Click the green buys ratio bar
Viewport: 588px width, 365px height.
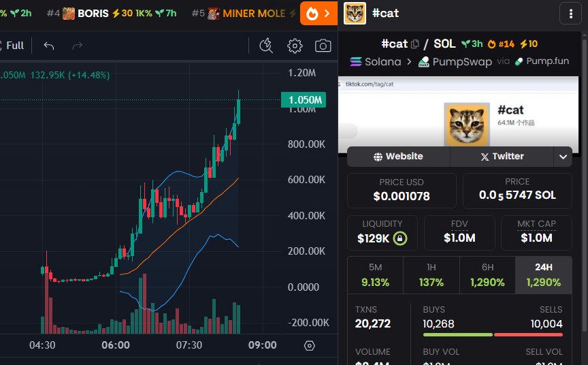click(457, 334)
